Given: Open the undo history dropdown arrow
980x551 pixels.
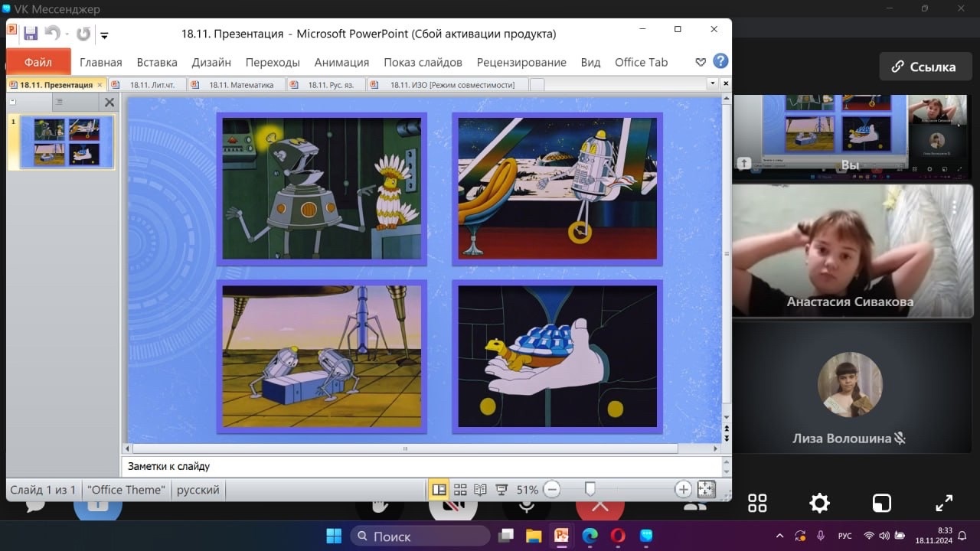Looking at the screenshot, I should [x=67, y=34].
